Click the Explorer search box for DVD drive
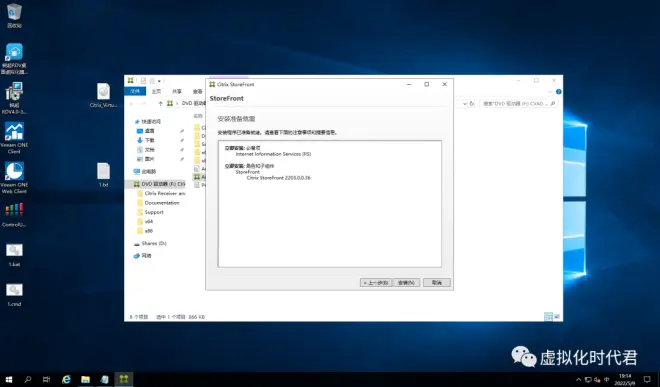 pyautogui.click(x=519, y=104)
